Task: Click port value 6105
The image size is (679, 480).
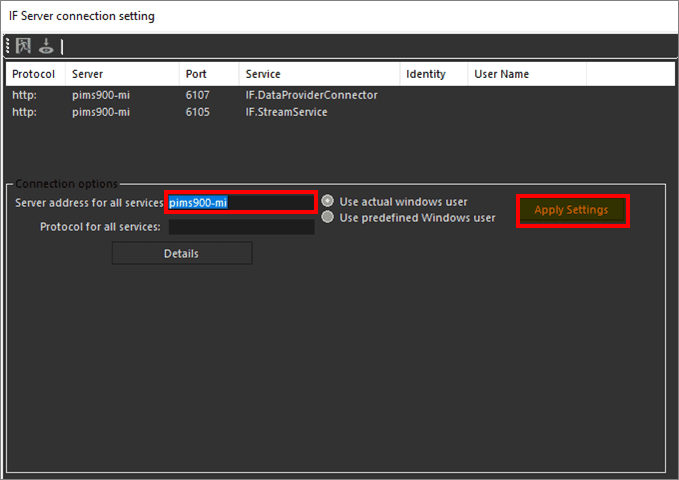Action: [197, 112]
